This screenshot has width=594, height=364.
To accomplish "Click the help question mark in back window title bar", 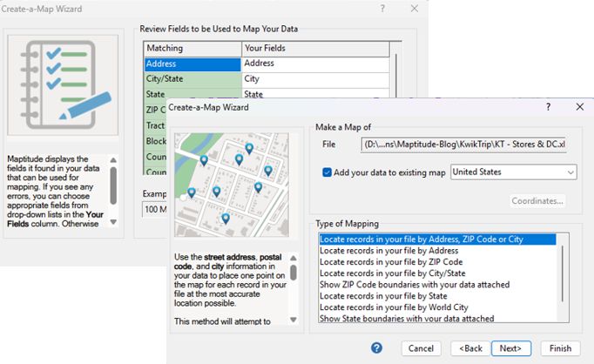I will click(x=382, y=8).
